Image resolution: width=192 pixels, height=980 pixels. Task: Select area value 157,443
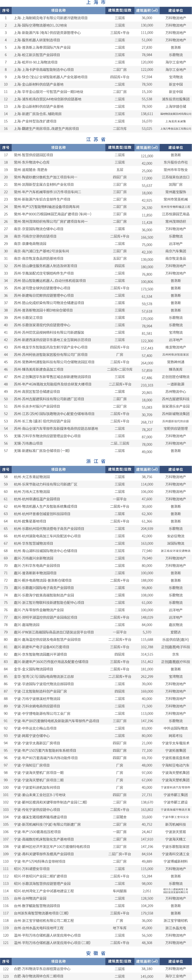[147, 348]
